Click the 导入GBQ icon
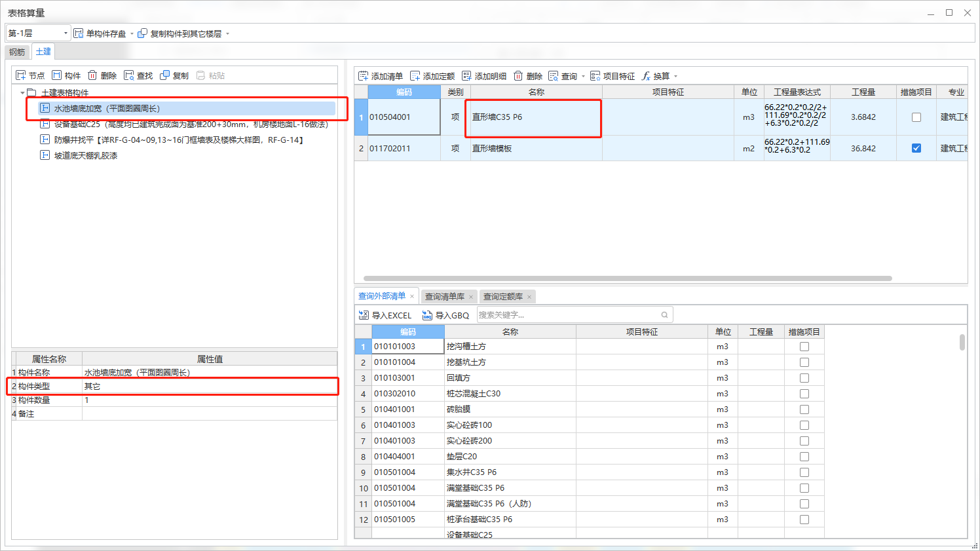 click(x=427, y=315)
